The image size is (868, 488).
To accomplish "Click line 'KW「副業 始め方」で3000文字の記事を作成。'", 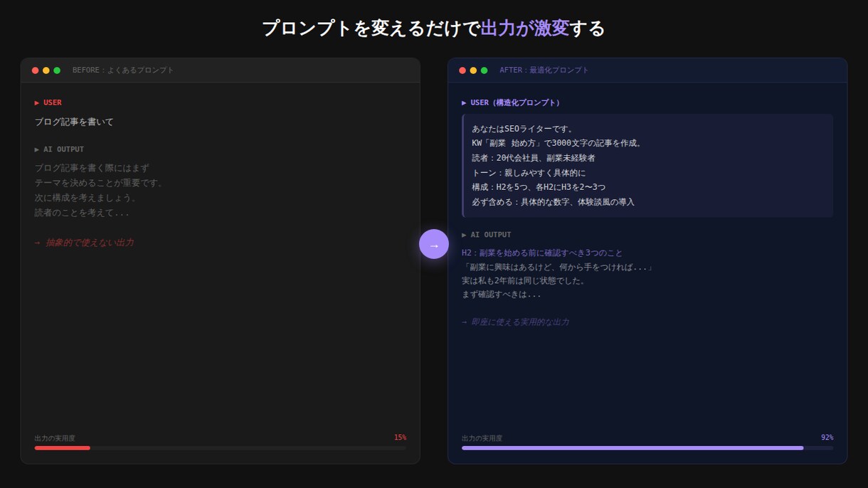I will 557,143.
